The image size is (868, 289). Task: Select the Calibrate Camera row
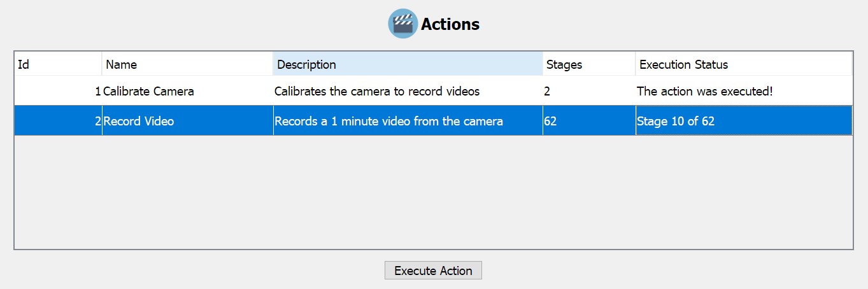pos(148,92)
